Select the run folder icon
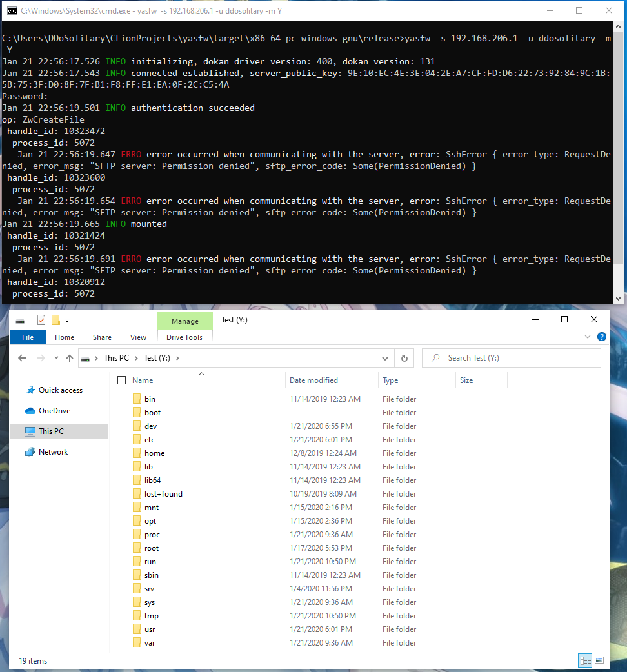 [137, 562]
